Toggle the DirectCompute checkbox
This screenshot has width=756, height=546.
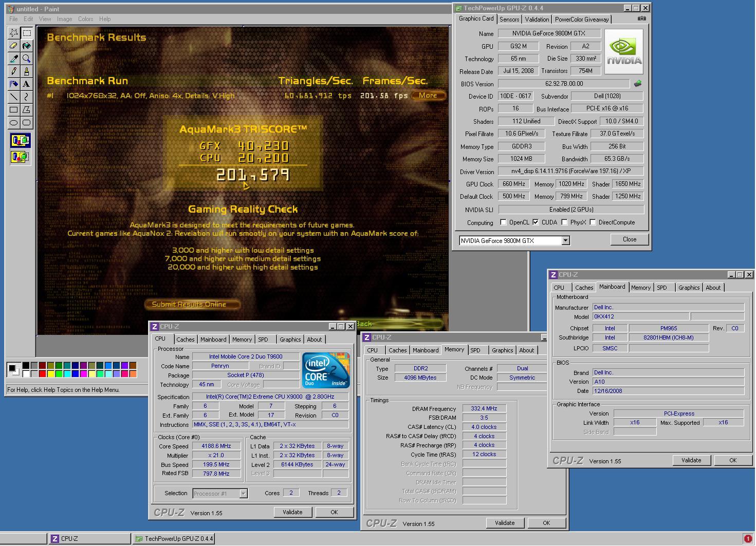593,222
